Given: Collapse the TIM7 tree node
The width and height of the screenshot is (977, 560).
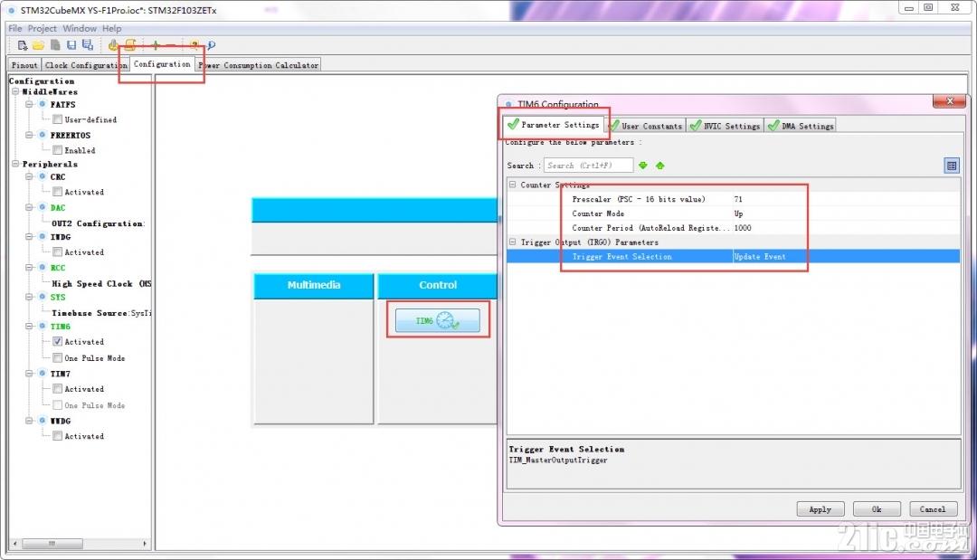Looking at the screenshot, I should pos(29,373).
